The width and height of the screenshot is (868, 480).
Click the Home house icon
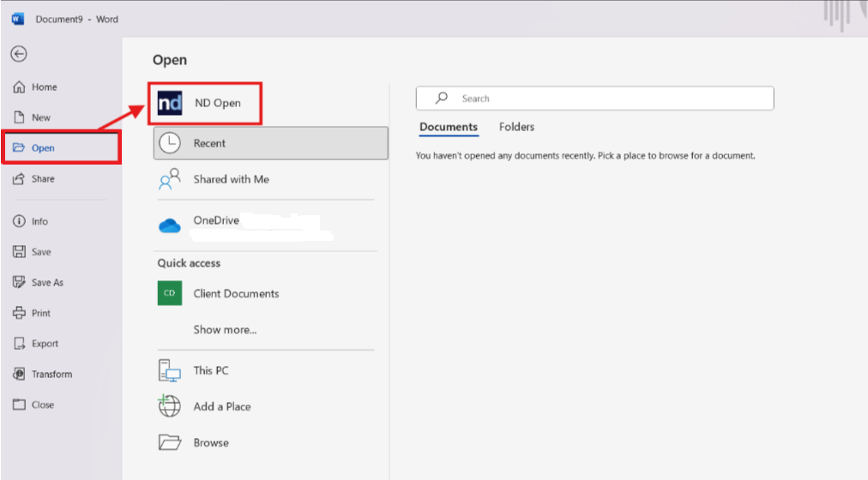pyautogui.click(x=20, y=87)
